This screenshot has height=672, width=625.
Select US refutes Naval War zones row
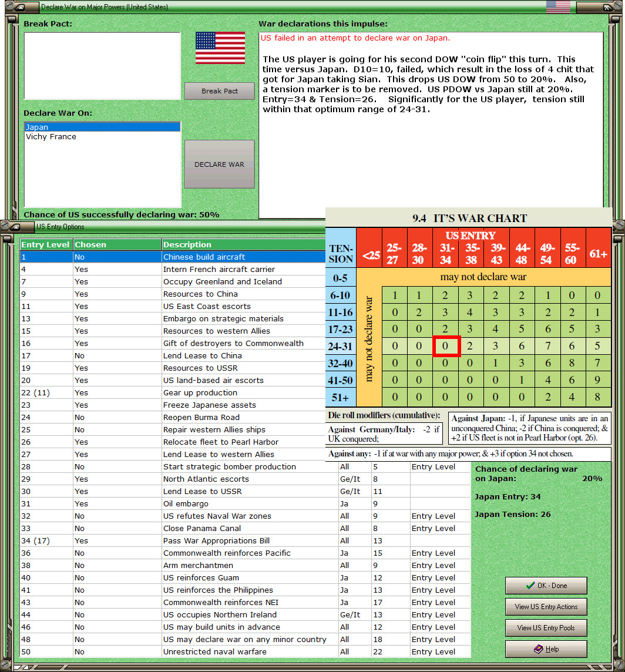[245, 516]
